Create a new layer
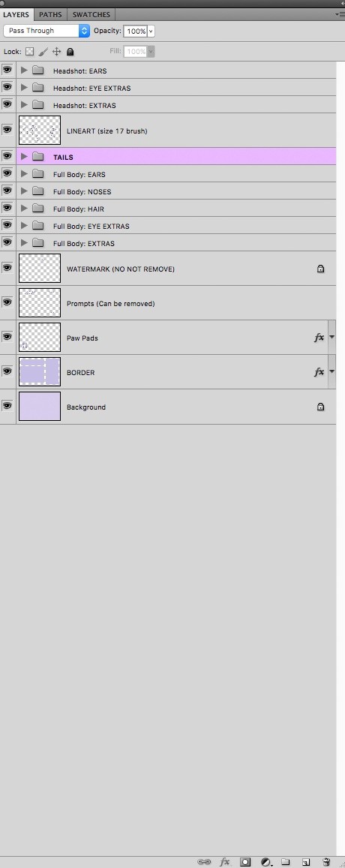 click(306, 862)
